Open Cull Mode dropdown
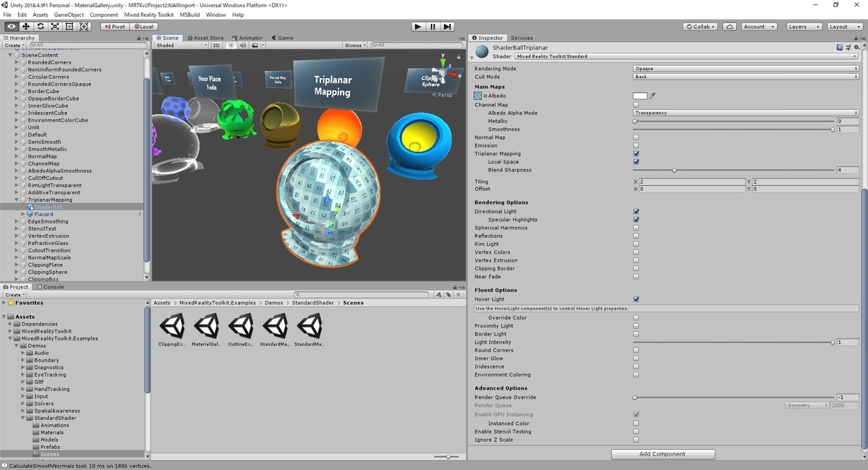Image resolution: width=868 pixels, height=470 pixels. (746, 77)
